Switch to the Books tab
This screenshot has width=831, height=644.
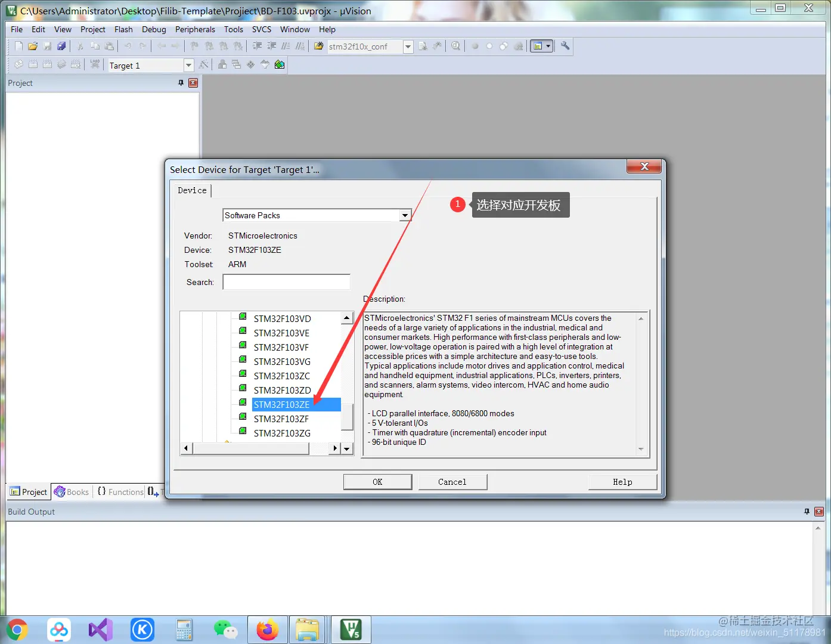(72, 492)
